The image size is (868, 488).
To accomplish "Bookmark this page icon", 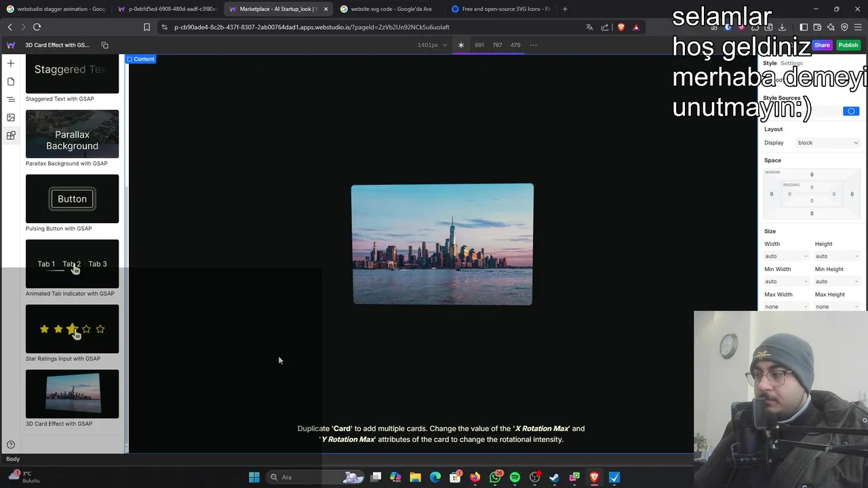I will (146, 27).
